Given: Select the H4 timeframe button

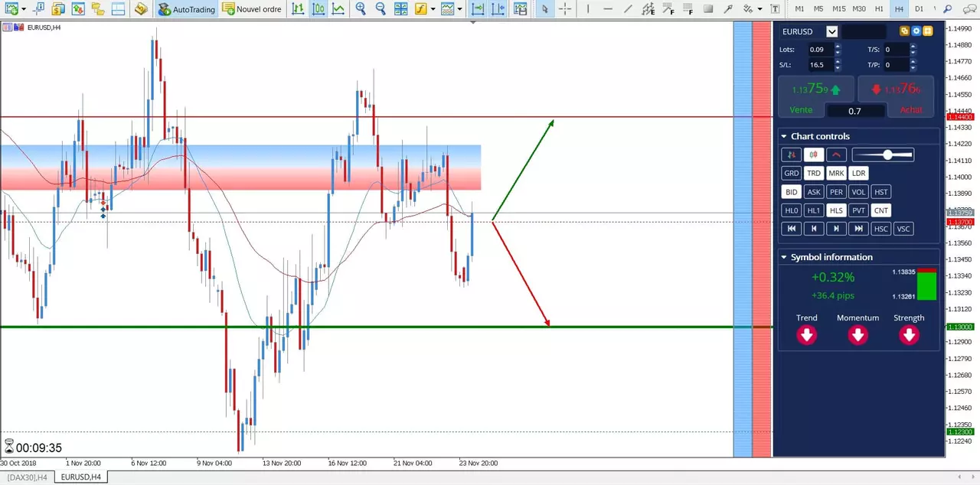Looking at the screenshot, I should tap(899, 9).
